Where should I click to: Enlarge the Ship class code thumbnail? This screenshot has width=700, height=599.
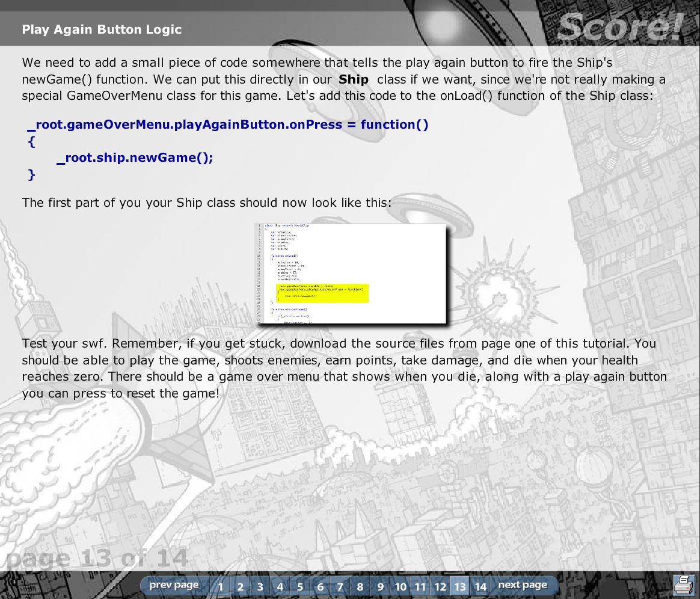(351, 273)
